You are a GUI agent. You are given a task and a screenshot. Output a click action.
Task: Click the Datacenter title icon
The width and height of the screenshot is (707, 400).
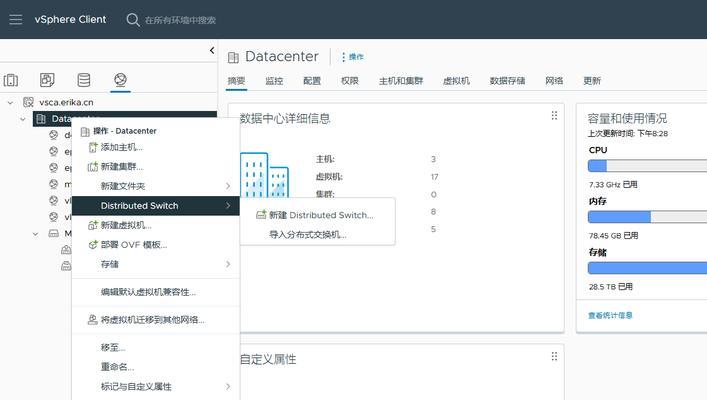(x=233, y=57)
